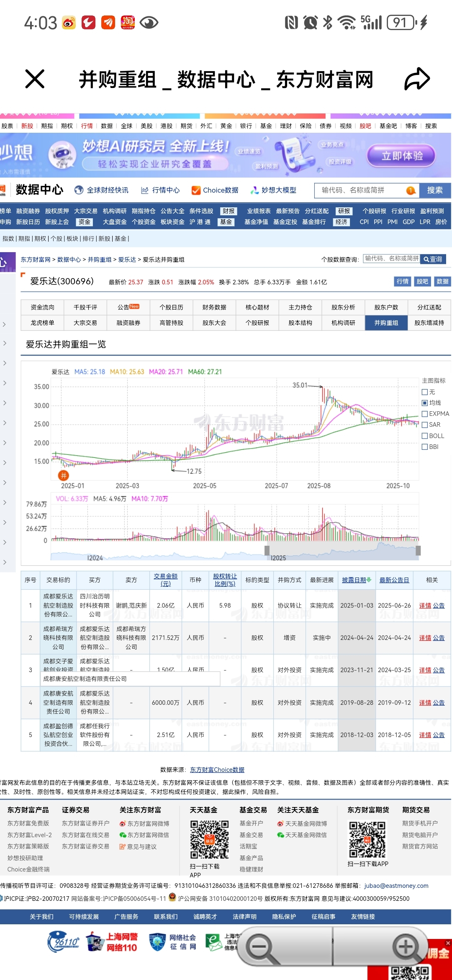Click the 查询 stock lookup button
The width and height of the screenshot is (452, 980).
(433, 259)
